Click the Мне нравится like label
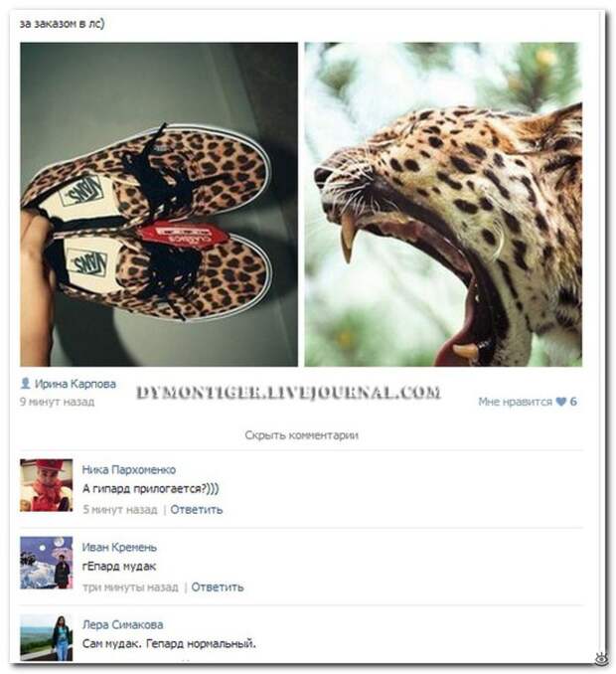This screenshot has width=616, height=674. click(515, 402)
